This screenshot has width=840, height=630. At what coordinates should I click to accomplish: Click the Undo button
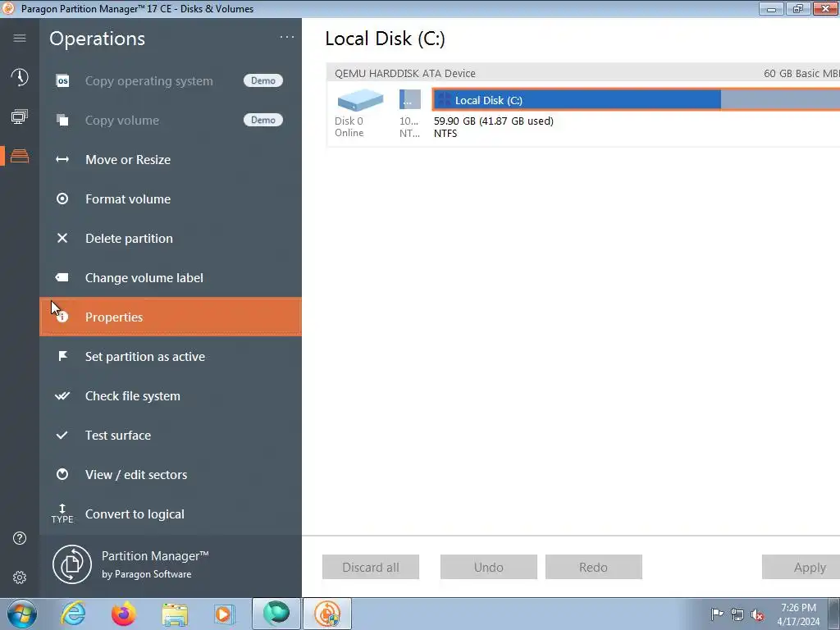click(x=489, y=567)
